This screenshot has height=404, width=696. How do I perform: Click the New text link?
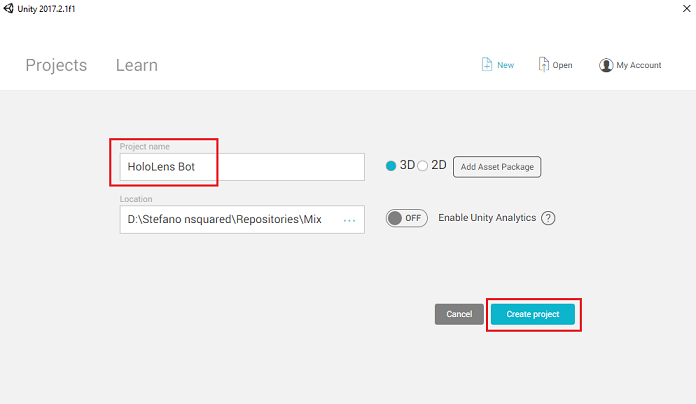[x=505, y=65]
